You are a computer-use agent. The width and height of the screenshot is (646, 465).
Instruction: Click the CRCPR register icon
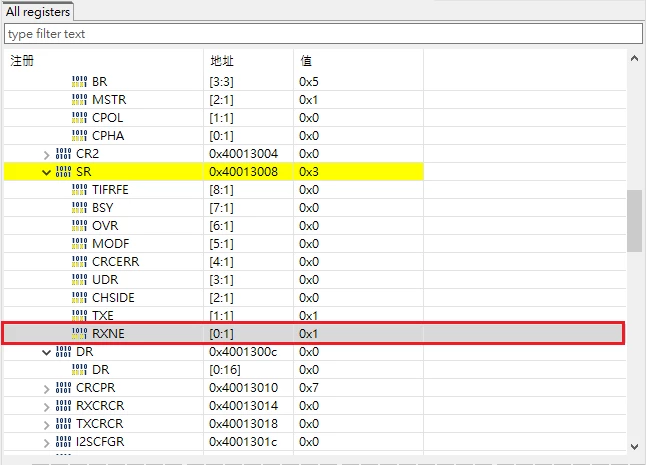(63, 388)
